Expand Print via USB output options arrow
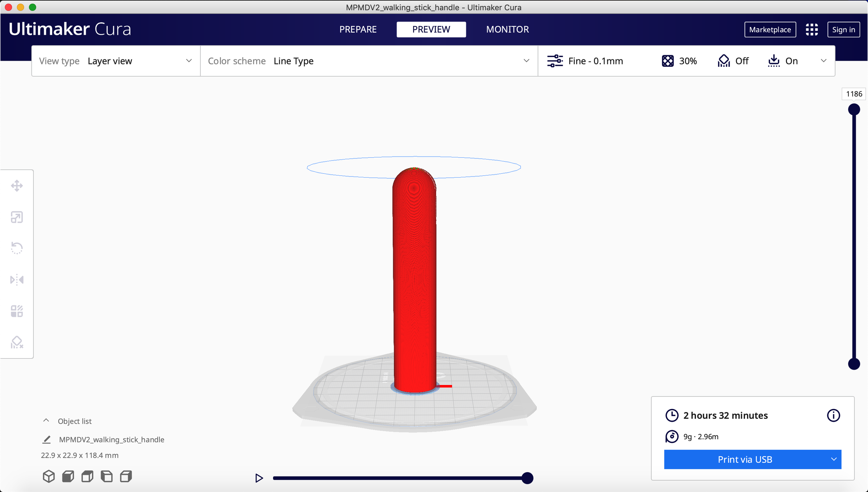This screenshot has width=868, height=492. click(834, 459)
